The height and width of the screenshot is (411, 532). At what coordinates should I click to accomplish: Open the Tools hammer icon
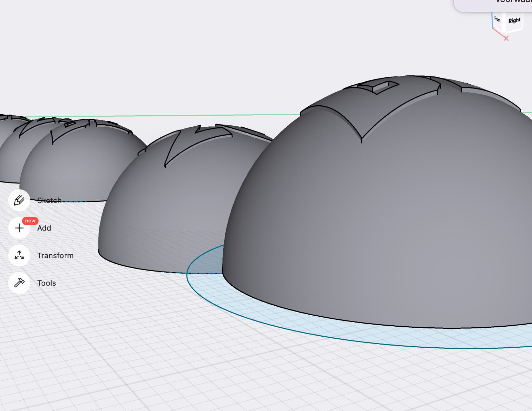pyautogui.click(x=19, y=283)
